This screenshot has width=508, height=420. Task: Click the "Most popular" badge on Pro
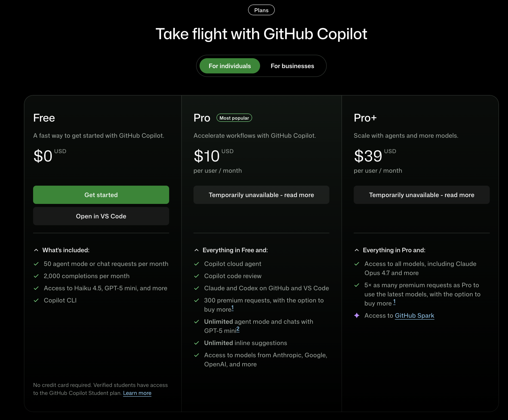[234, 118]
